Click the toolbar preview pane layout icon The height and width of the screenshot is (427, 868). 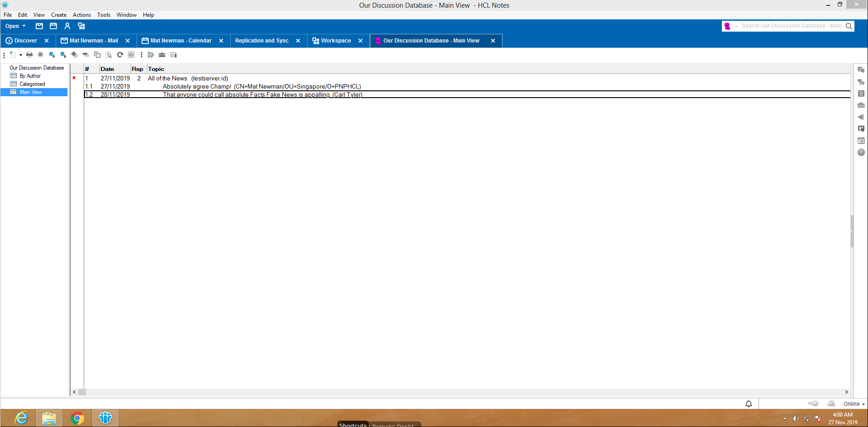tap(173, 55)
